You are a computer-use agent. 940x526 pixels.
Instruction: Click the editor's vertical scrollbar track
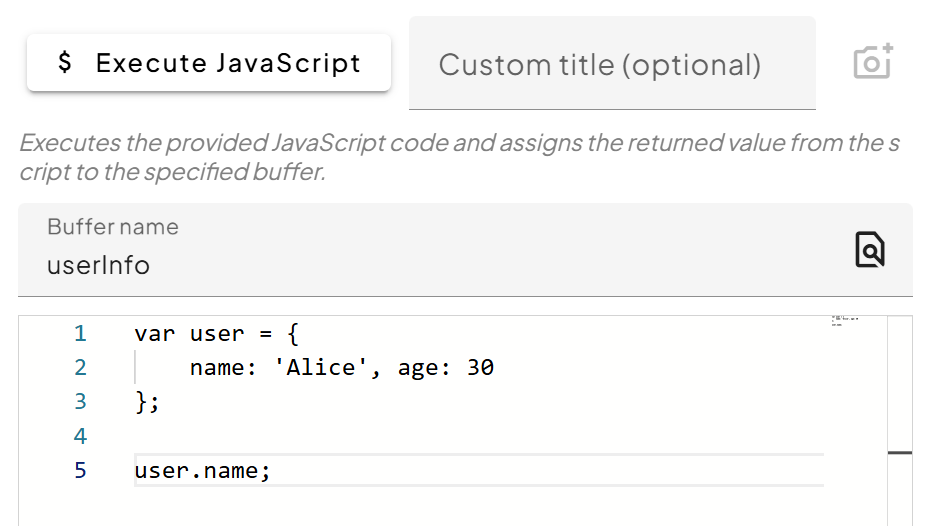pos(900,400)
